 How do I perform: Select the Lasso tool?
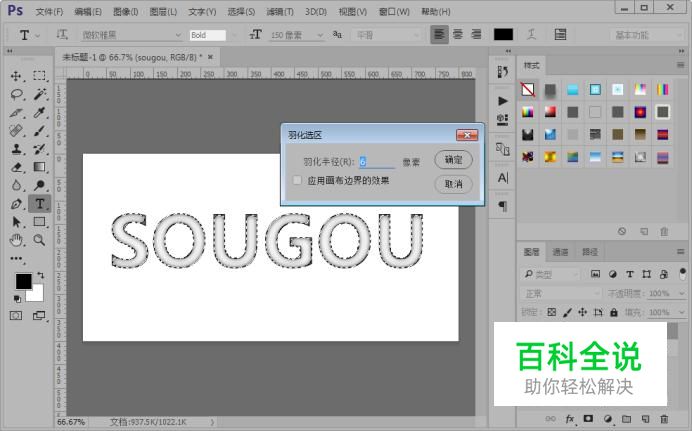tap(16, 94)
